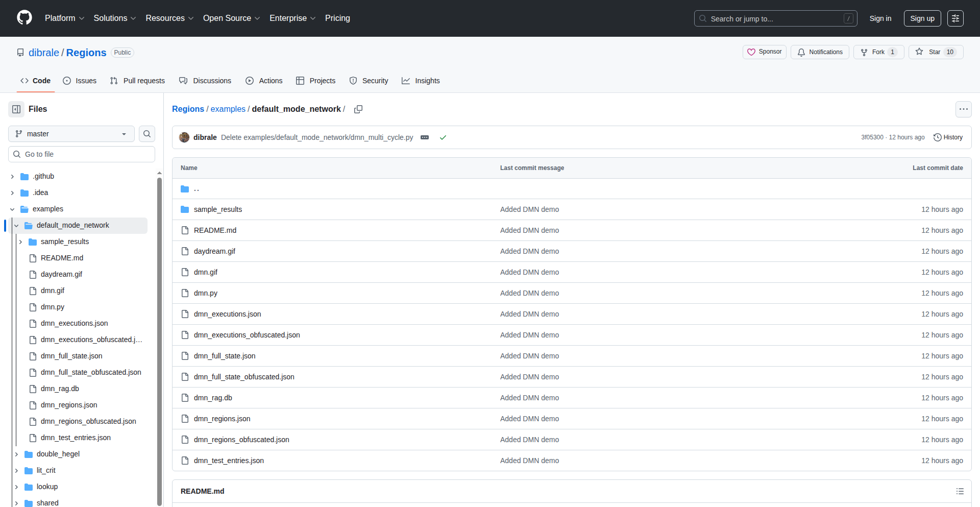The height and width of the screenshot is (507, 980).
Task: Expand the double_hegel folder chevron
Action: coord(16,454)
